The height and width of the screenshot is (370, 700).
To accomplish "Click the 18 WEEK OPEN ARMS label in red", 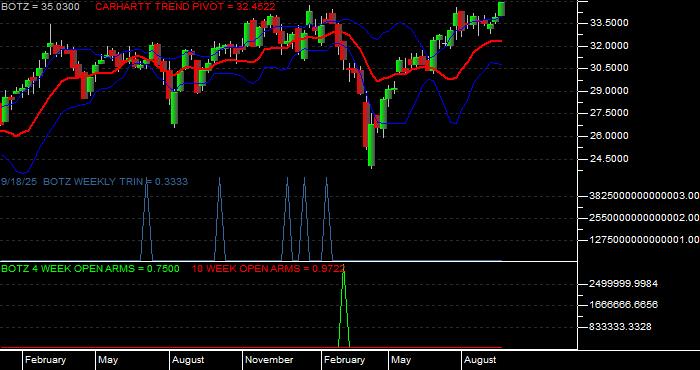I will coord(268,268).
